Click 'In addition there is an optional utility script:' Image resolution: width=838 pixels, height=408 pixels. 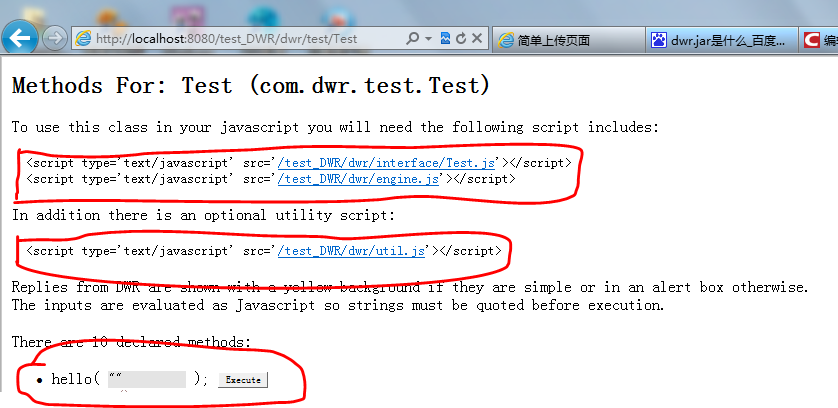click(203, 215)
